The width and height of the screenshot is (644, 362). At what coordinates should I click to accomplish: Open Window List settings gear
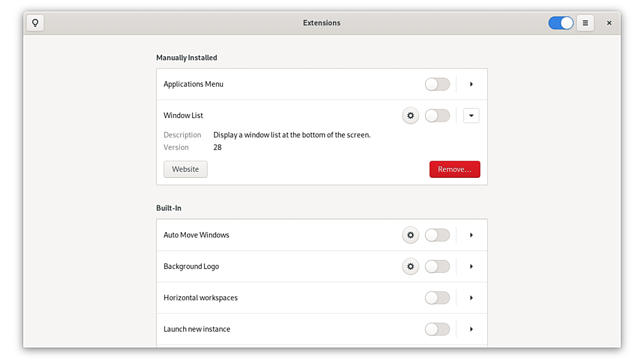[x=410, y=116]
